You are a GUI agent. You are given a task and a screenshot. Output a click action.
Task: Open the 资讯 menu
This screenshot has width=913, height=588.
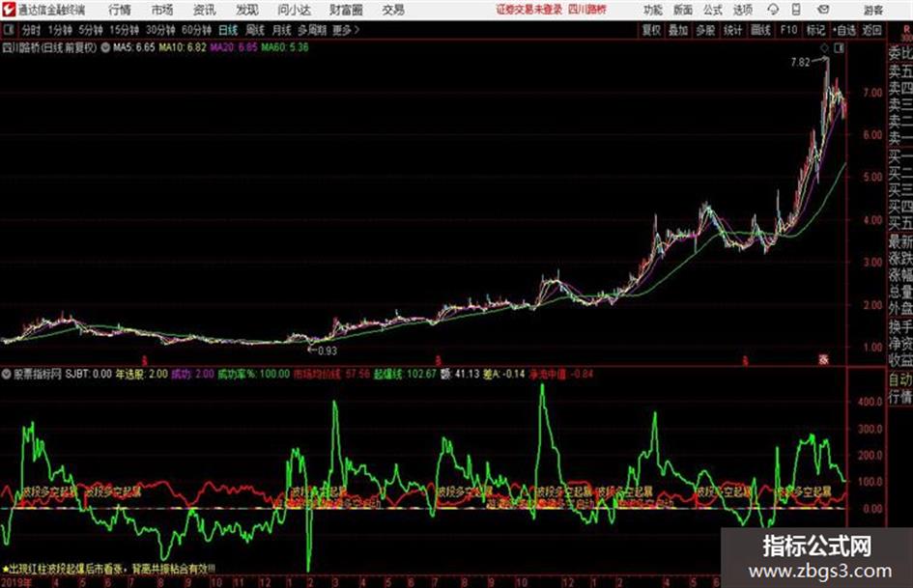tap(205, 10)
